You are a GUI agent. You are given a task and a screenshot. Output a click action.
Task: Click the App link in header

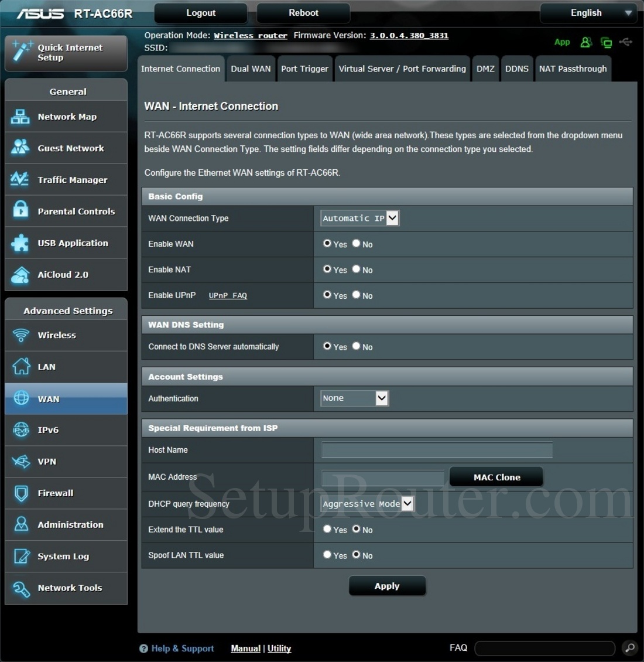pos(562,42)
